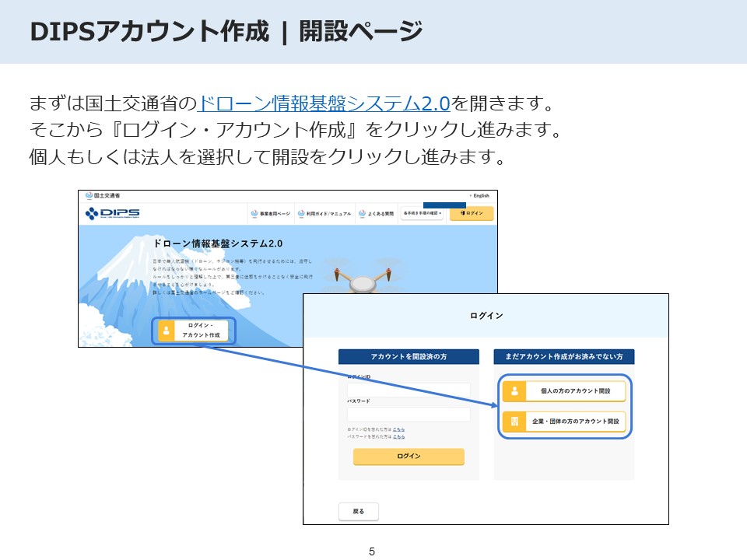Click the 戻る back button
Viewport: 747px width, 560px height.
[x=359, y=512]
